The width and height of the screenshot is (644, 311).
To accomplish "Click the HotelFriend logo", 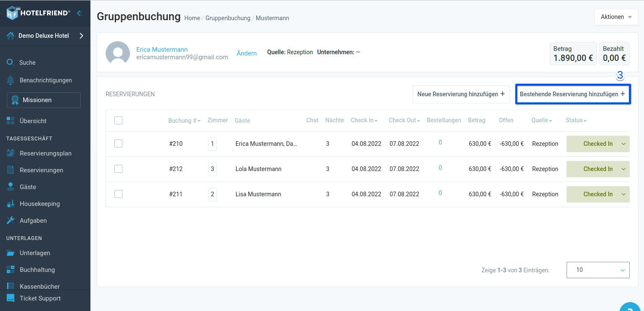I will [38, 13].
